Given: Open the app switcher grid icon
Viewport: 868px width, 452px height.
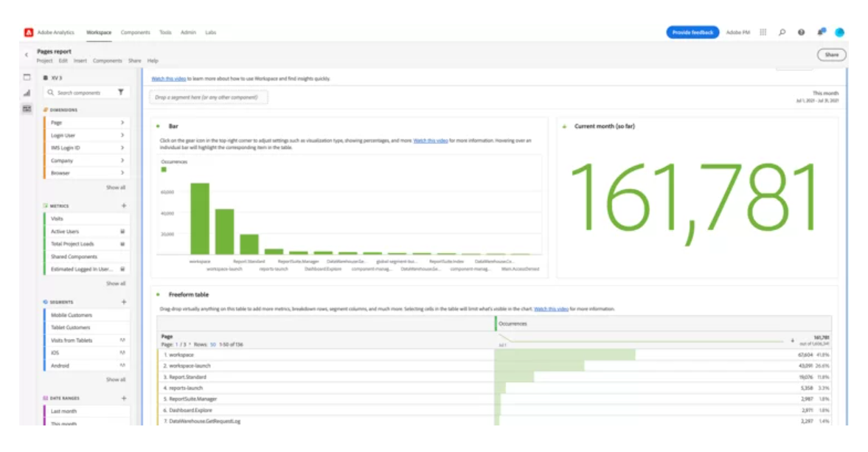Looking at the screenshot, I should [763, 32].
